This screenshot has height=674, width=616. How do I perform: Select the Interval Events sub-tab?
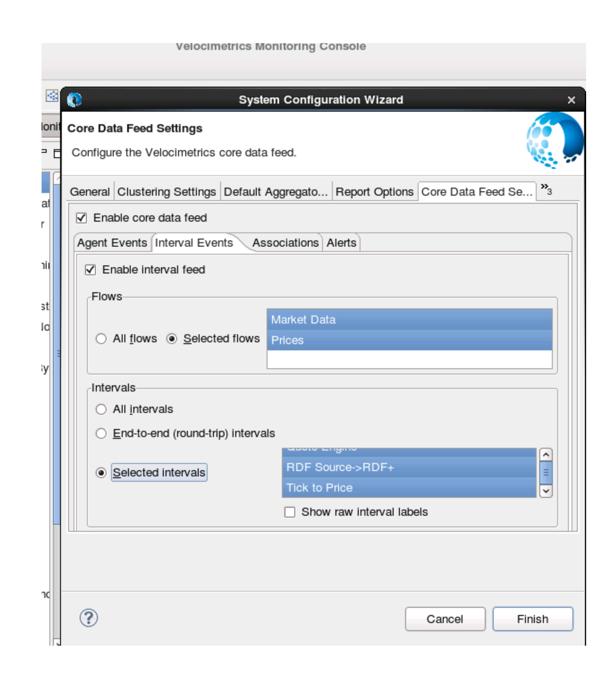point(194,243)
